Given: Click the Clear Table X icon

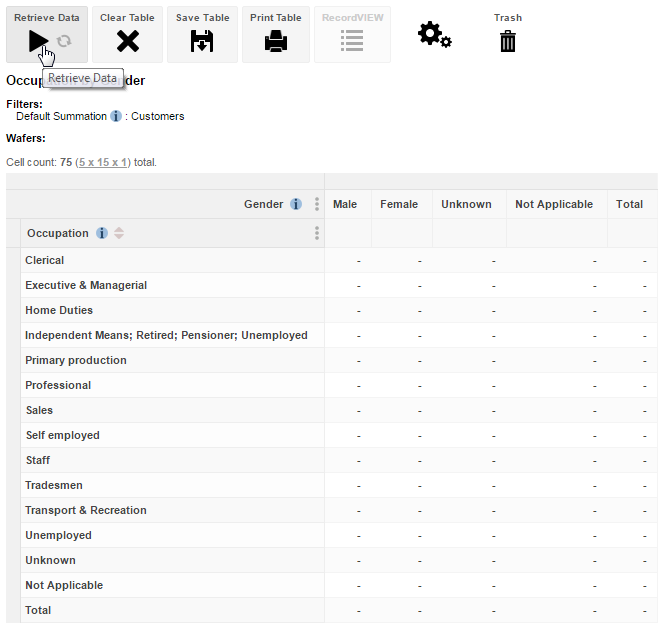Looking at the screenshot, I should (x=127, y=41).
